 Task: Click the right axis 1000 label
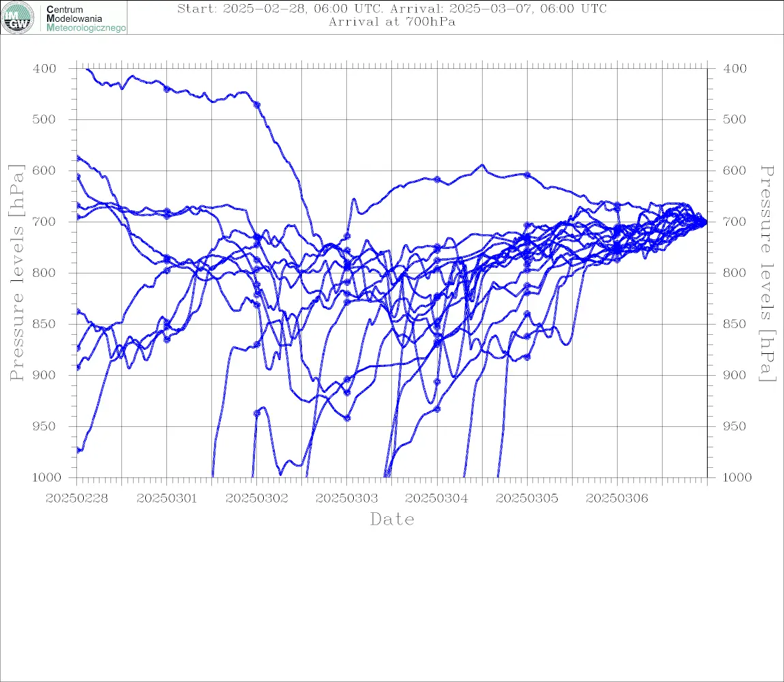coord(737,477)
